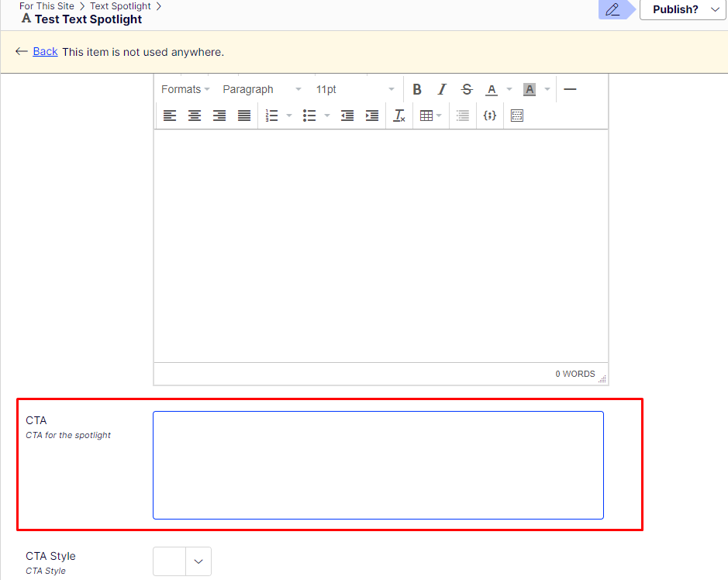The width and height of the screenshot is (728, 580).
Task: Decrease the indent
Action: pyautogui.click(x=347, y=116)
